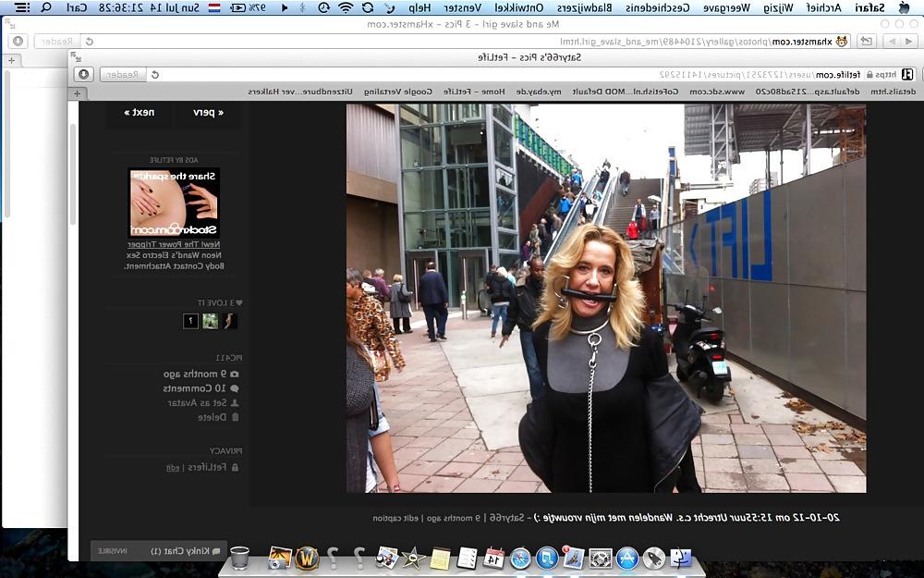Open the www.sdc.com bookmark
The width and height of the screenshot is (924, 578).
coord(717,92)
